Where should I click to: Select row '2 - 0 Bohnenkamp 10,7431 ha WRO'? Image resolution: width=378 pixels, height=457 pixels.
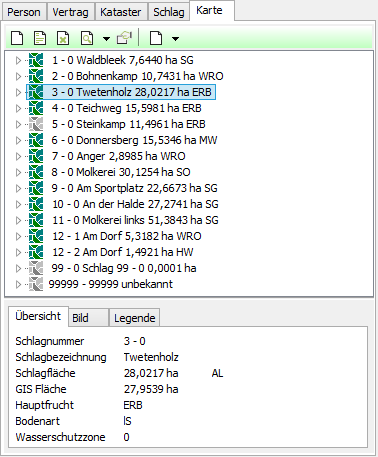tap(137, 76)
